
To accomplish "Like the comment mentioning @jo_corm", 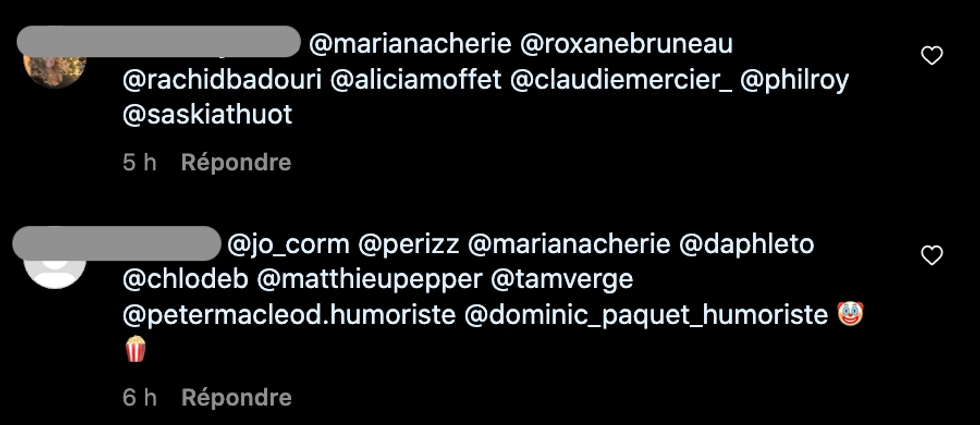I will [931, 257].
